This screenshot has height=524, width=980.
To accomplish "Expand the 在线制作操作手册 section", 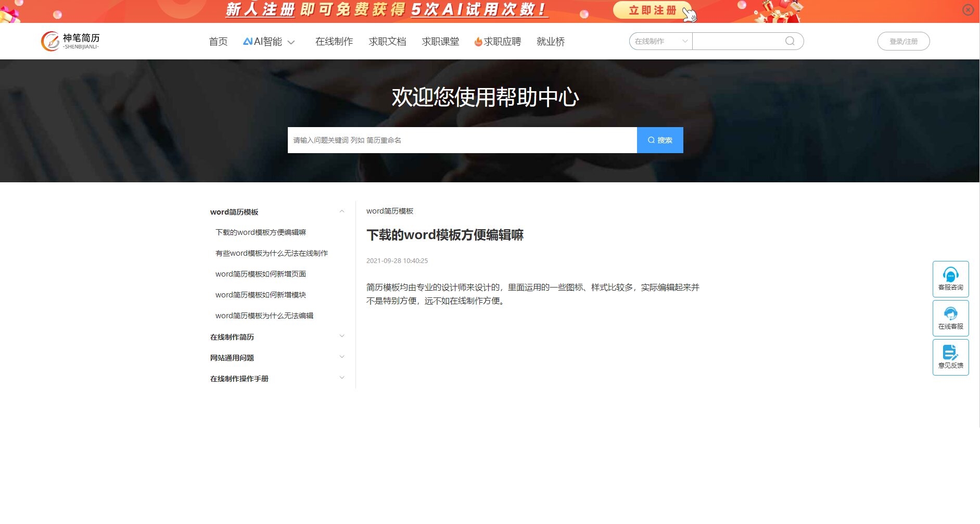I will click(x=342, y=378).
